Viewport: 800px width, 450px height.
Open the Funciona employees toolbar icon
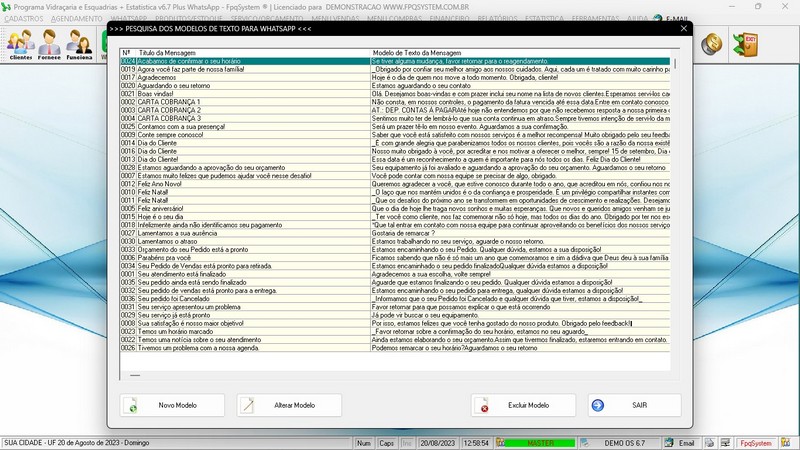coord(79,45)
